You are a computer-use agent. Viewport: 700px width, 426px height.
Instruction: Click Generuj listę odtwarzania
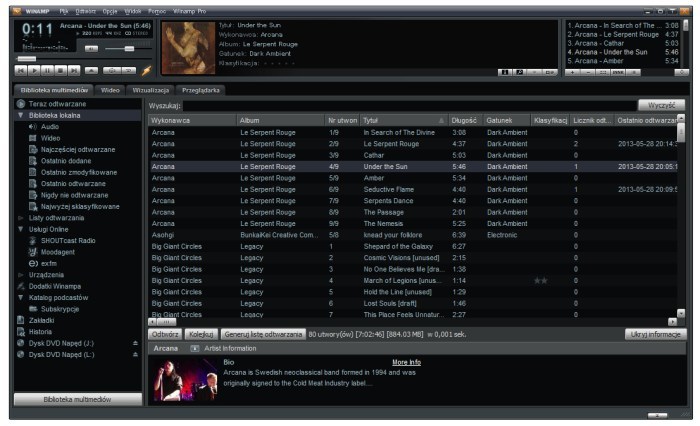pyautogui.click(x=263, y=334)
